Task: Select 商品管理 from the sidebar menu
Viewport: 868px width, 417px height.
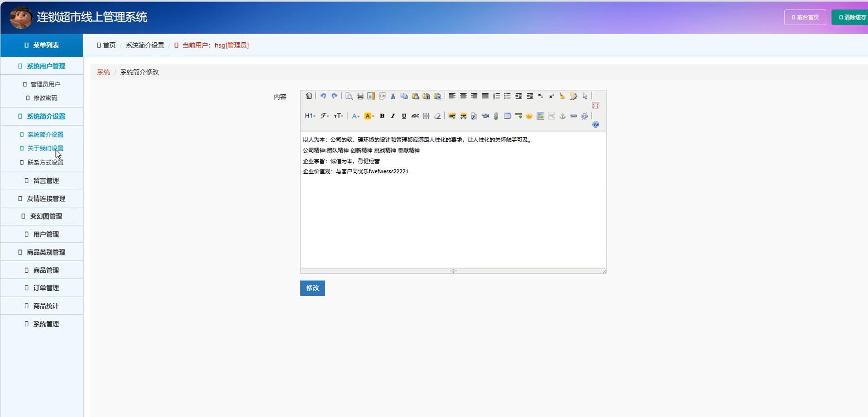Action: pos(46,270)
